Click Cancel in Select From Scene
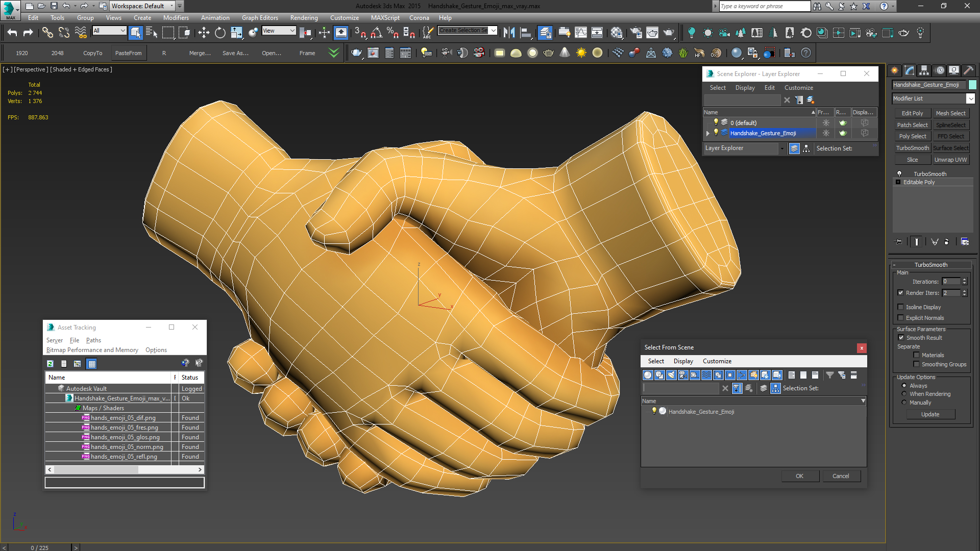Screen dimensions: 980x551 841,476
